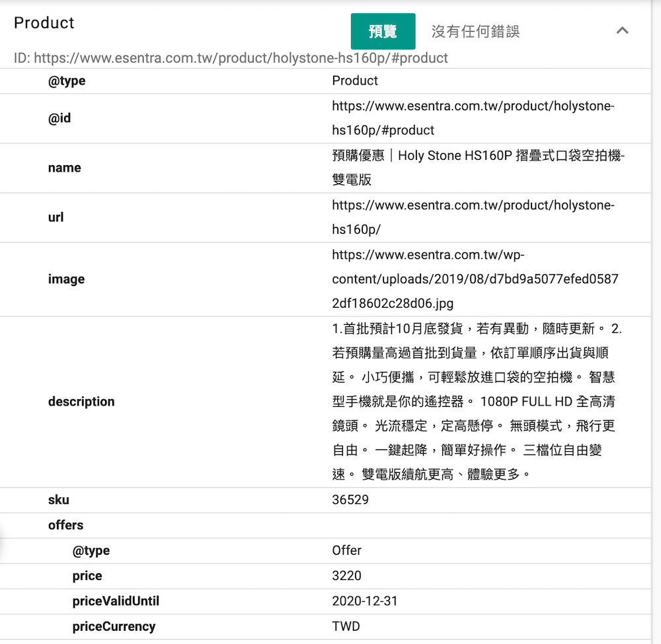Click the @id property label

(x=59, y=118)
